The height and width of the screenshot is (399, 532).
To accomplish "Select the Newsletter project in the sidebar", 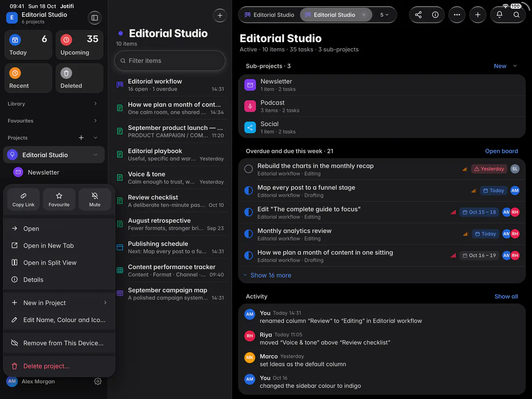I will click(54, 172).
